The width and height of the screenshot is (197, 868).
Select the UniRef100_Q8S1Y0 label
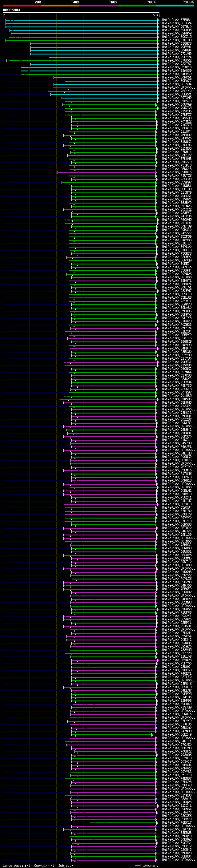(177, 91)
